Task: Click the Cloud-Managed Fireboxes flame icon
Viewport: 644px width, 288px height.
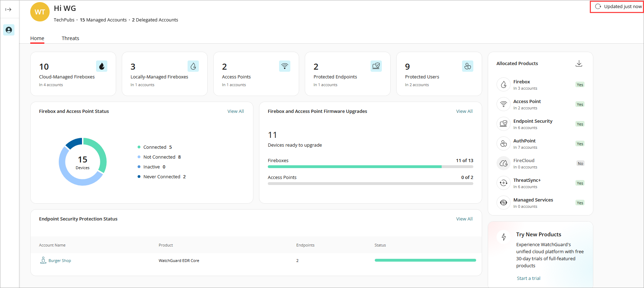Action: pos(102,66)
